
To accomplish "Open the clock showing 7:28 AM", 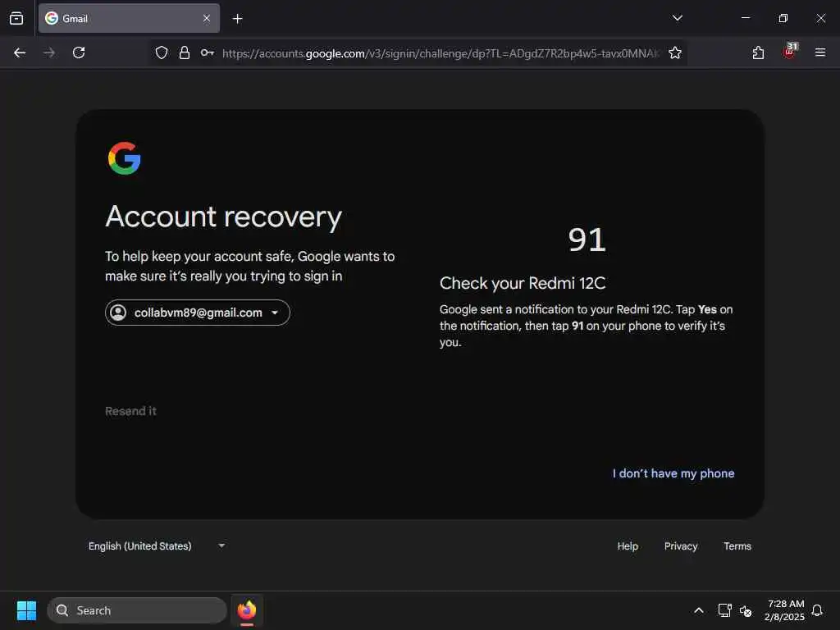I will 785,610.
